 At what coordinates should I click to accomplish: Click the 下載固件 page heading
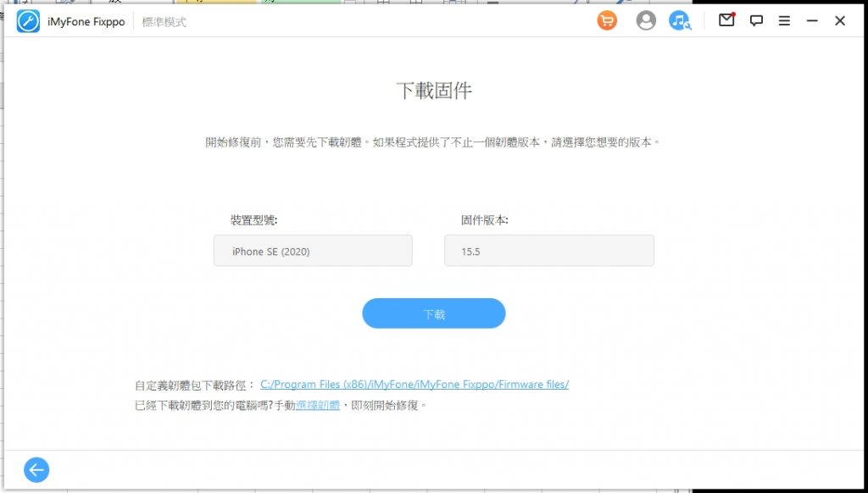tap(434, 91)
